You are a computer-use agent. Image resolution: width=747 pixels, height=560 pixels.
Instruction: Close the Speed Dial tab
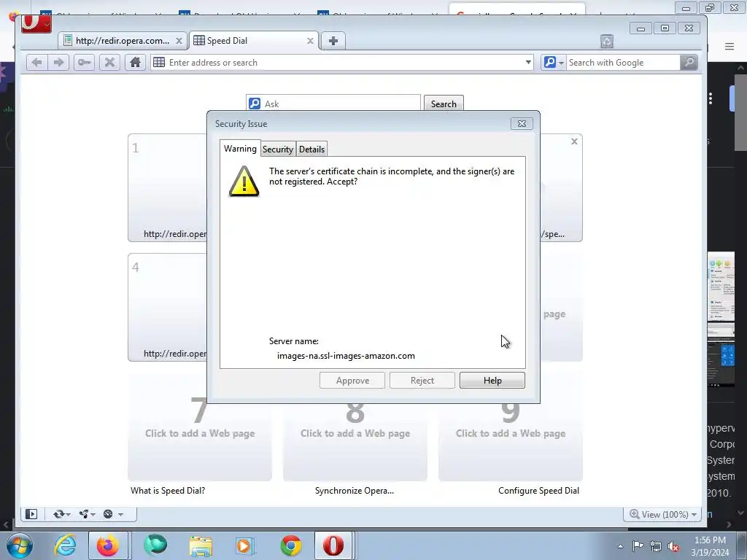pyautogui.click(x=310, y=41)
